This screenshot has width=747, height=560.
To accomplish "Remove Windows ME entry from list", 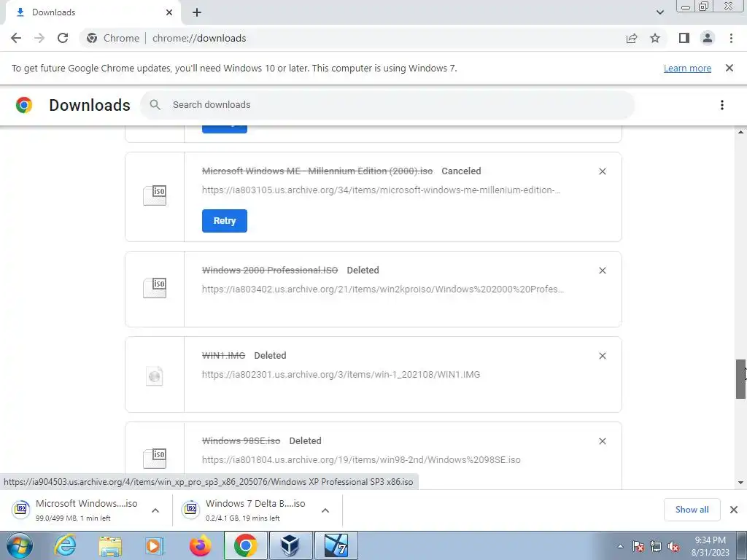I will (x=602, y=171).
